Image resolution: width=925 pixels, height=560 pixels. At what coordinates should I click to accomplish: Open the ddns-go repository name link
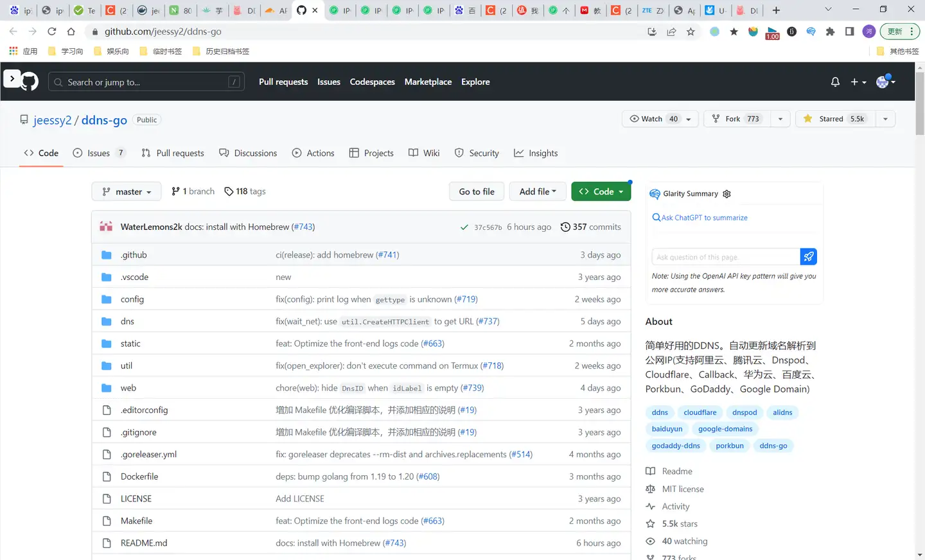104,120
